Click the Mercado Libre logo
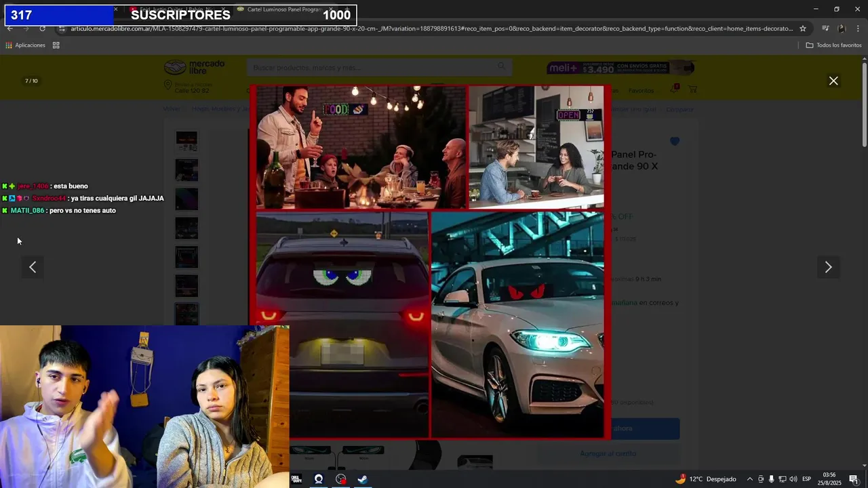 [x=195, y=68]
